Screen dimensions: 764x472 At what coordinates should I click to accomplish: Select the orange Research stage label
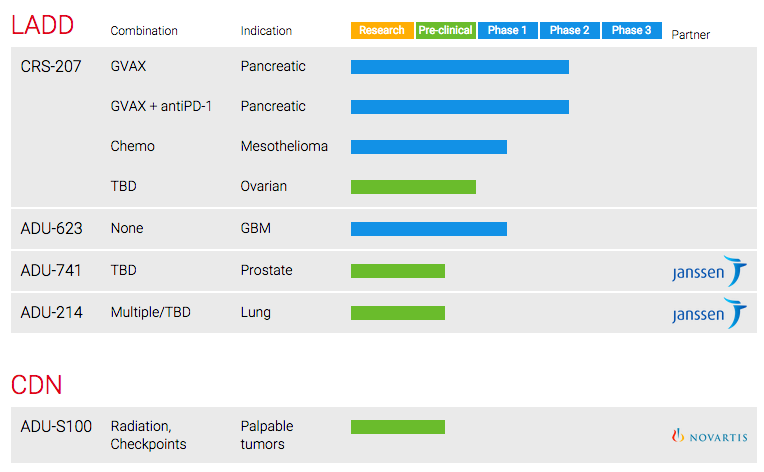(x=382, y=30)
